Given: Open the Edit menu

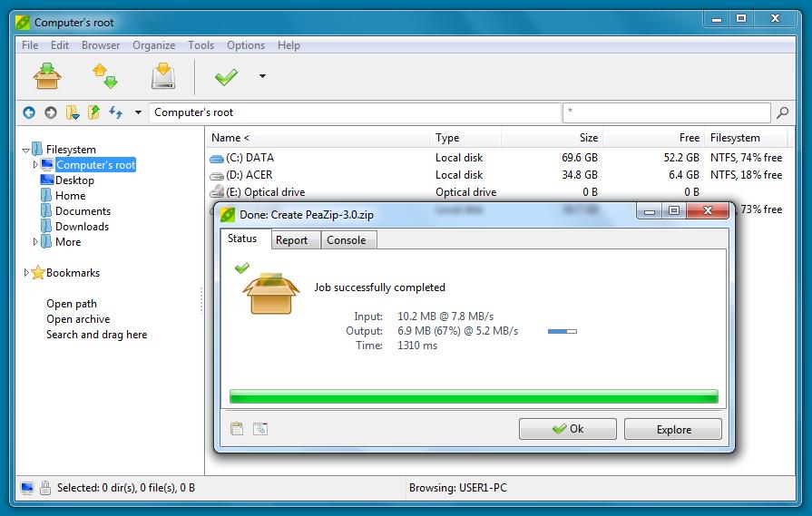Looking at the screenshot, I should tap(60, 45).
